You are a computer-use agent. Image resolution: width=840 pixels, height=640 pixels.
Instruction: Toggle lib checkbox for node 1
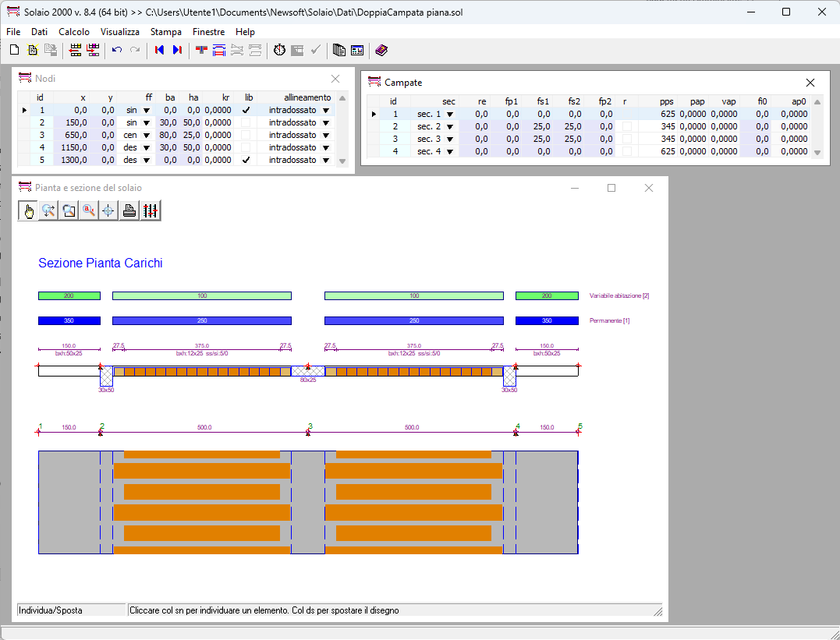click(x=246, y=111)
